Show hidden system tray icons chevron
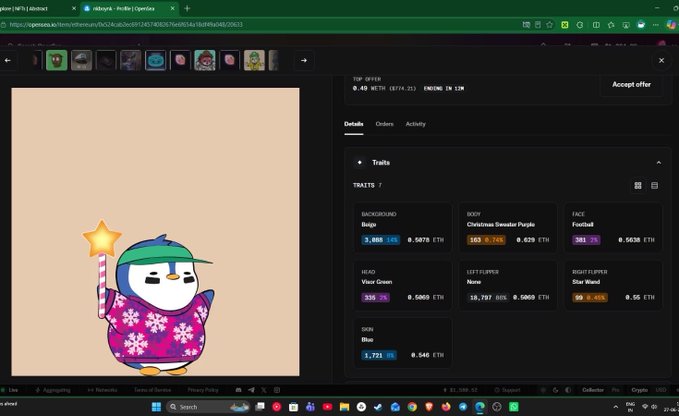Image resolution: width=679 pixels, height=416 pixels. tap(615, 407)
